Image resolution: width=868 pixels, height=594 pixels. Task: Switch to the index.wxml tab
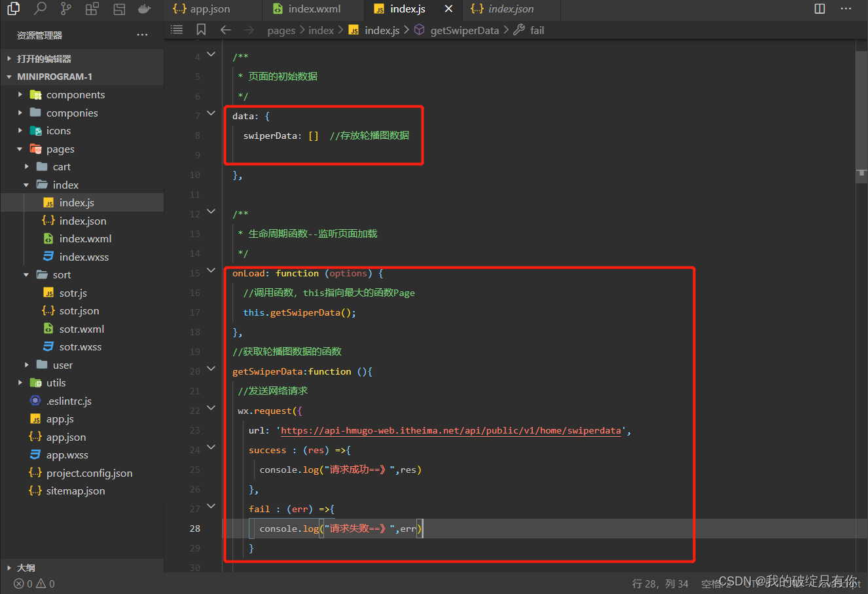312,9
